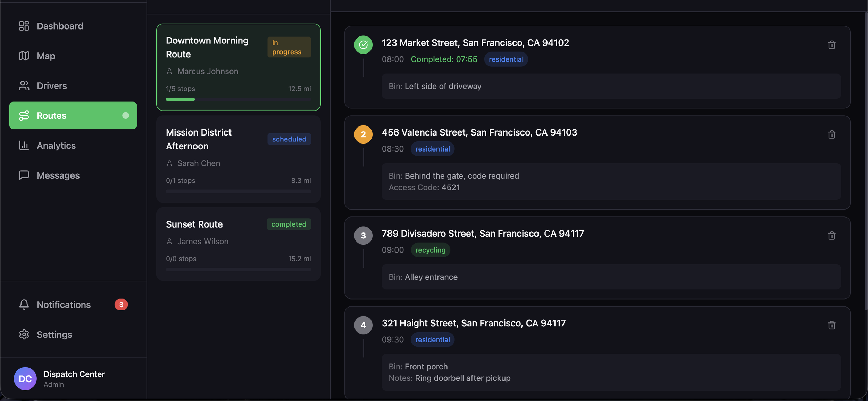Click the green completed checkmark on stop one
The width and height of the screenshot is (868, 401).
click(363, 45)
